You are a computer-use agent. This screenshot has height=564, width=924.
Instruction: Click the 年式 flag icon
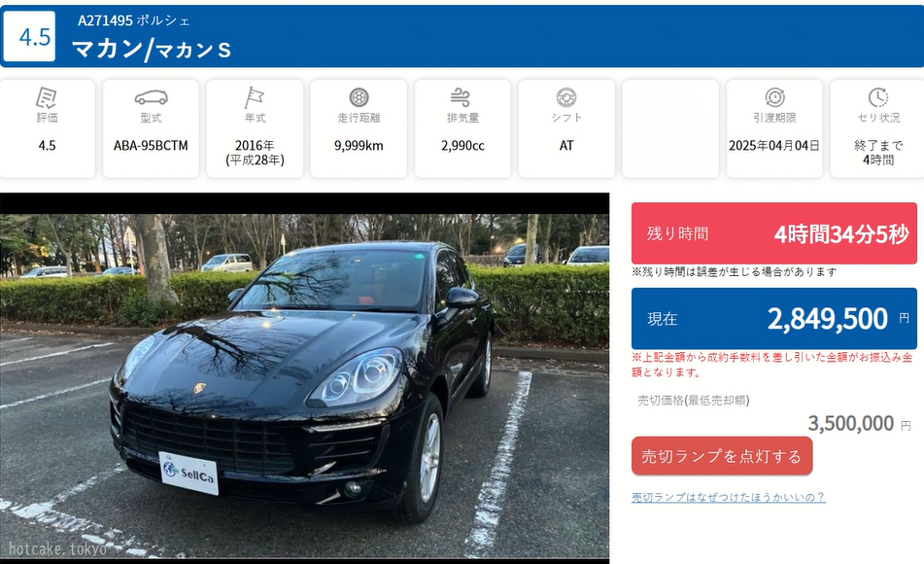[255, 98]
